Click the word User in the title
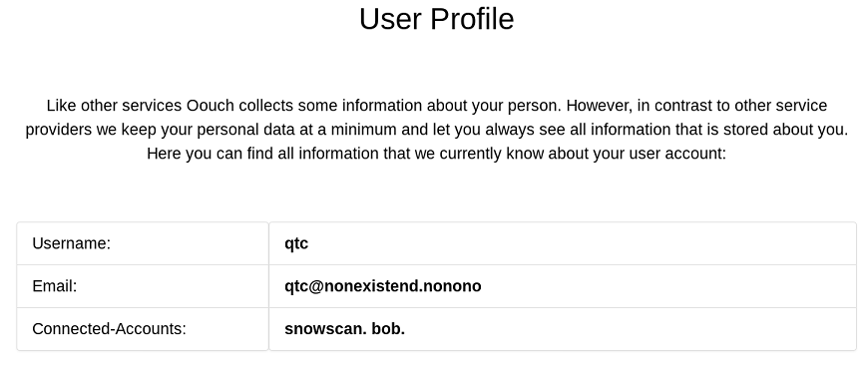The width and height of the screenshot is (868, 365). pyautogui.click(x=391, y=19)
